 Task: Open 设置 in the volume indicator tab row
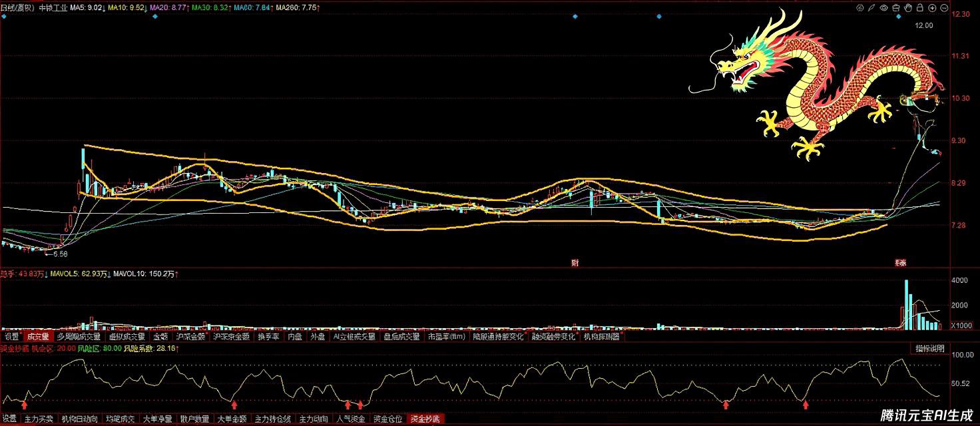11,337
